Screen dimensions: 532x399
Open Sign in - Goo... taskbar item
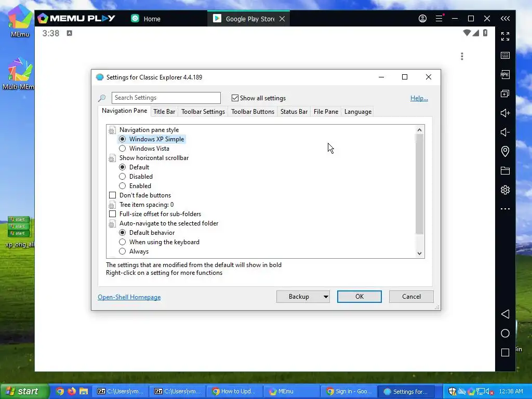click(348, 391)
